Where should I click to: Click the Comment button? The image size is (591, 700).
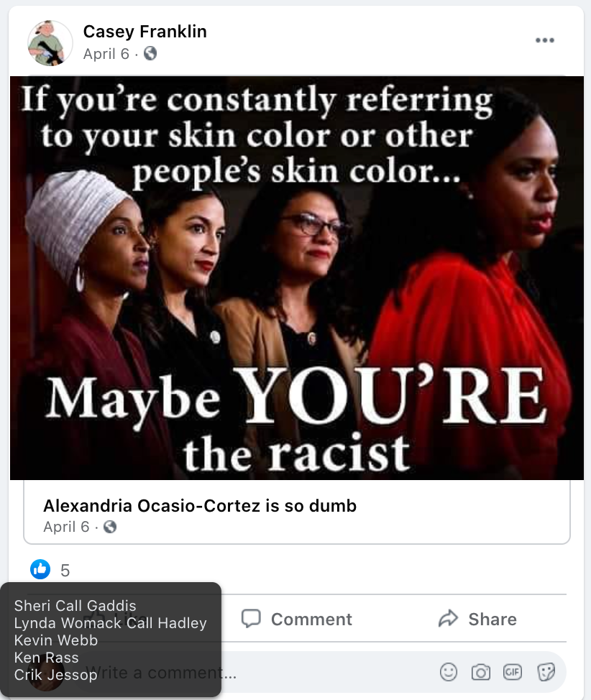297,619
